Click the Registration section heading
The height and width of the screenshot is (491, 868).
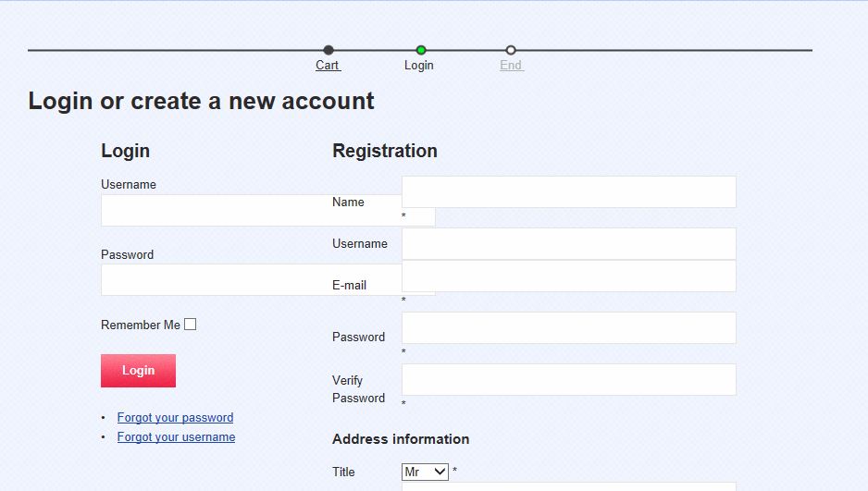[385, 151]
